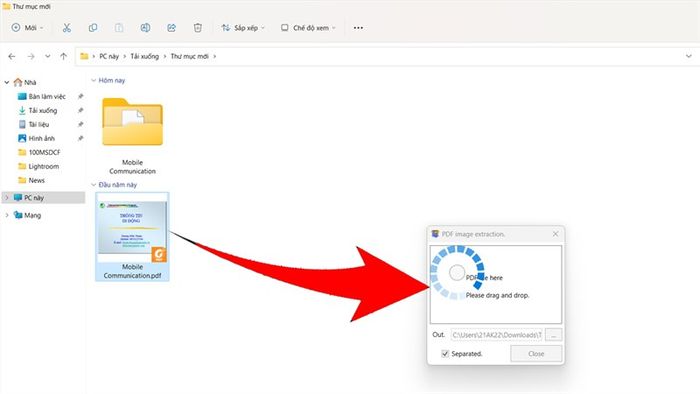
Task: Open the Mới new item menu
Action: pyautogui.click(x=28, y=28)
